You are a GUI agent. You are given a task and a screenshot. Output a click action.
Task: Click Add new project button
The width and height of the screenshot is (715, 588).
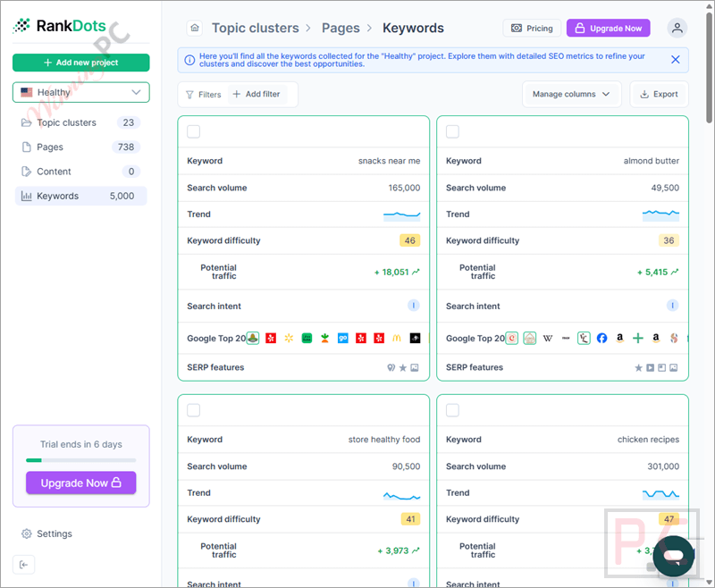[81, 63]
